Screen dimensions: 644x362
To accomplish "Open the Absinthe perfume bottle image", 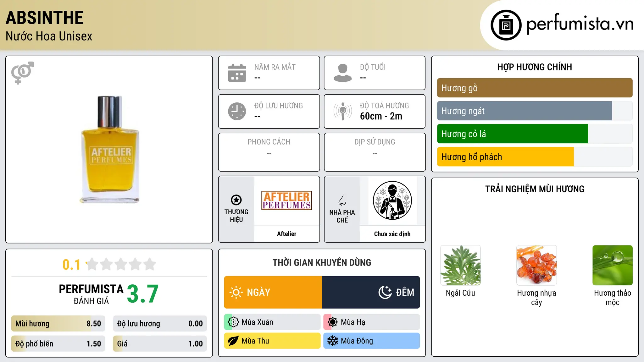I will (109, 149).
